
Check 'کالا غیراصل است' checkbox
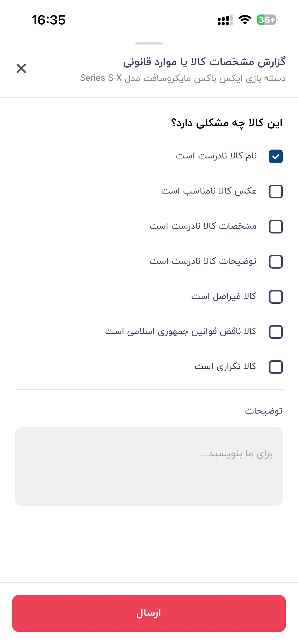[x=276, y=297]
